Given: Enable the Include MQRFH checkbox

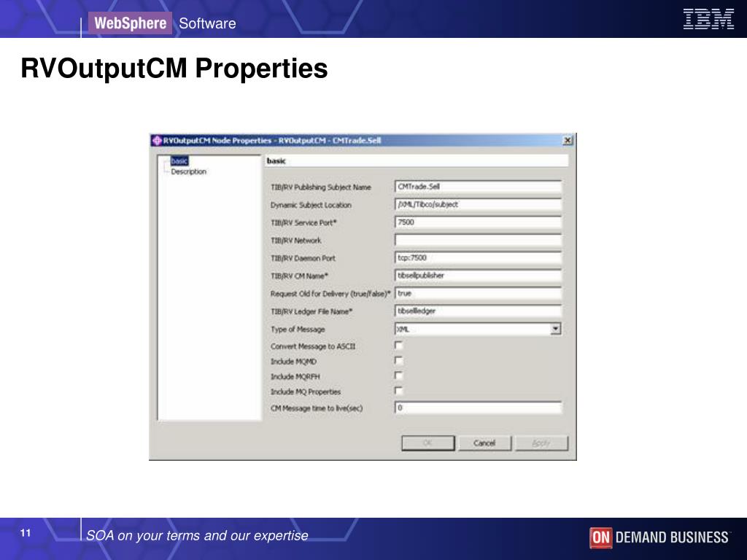Looking at the screenshot, I should coord(399,376).
